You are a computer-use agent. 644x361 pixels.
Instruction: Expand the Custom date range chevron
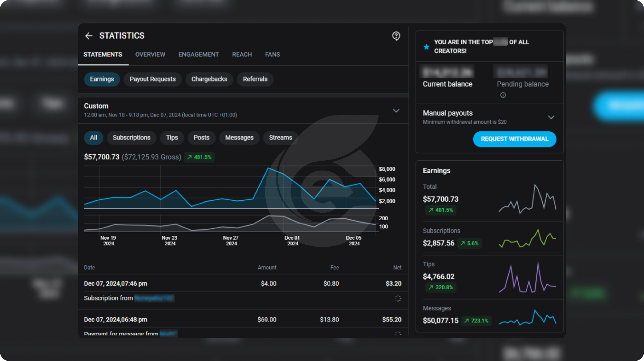click(396, 111)
